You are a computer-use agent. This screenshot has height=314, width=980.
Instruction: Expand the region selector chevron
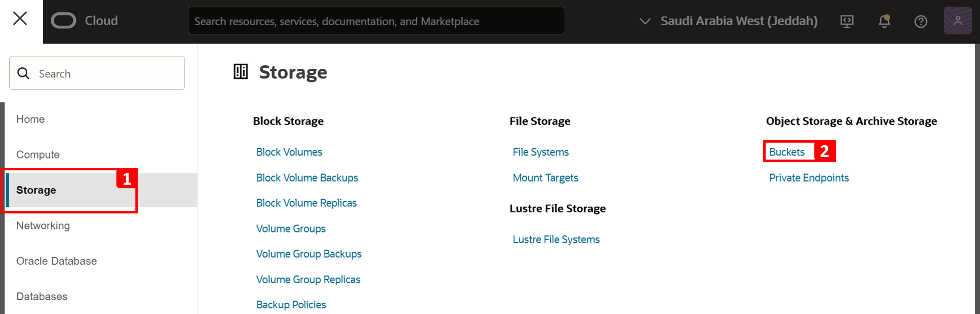point(645,21)
